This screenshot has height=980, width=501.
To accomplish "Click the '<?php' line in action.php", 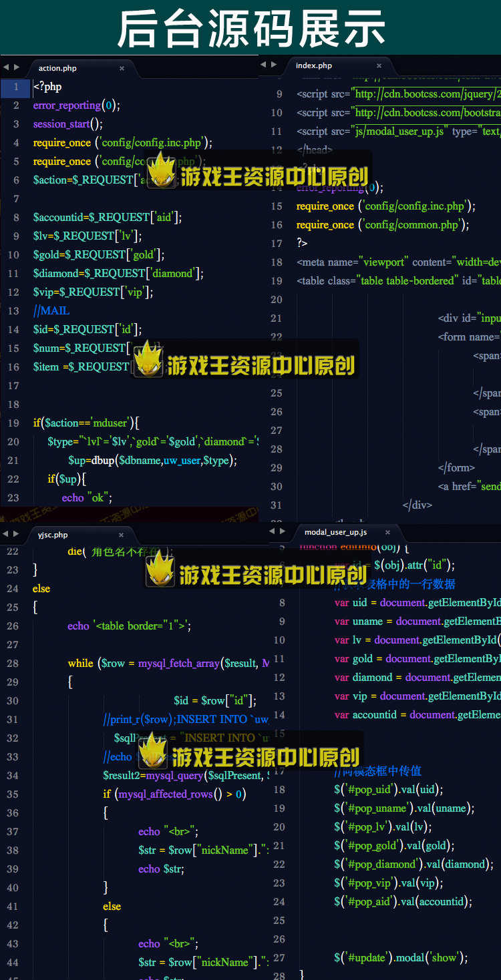I will pos(47,87).
